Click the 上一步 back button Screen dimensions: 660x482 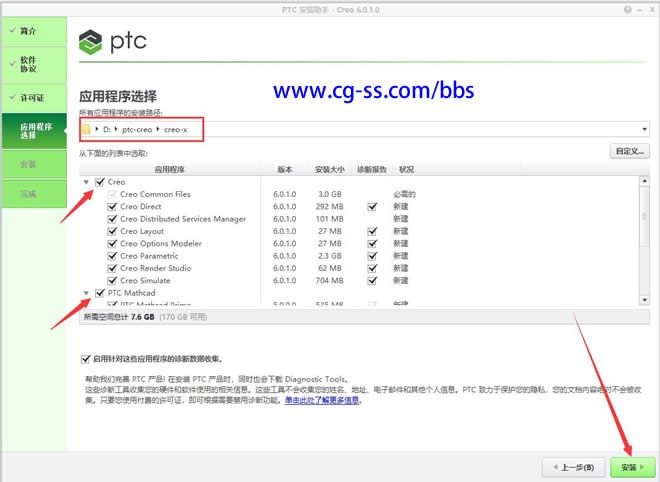click(x=574, y=467)
